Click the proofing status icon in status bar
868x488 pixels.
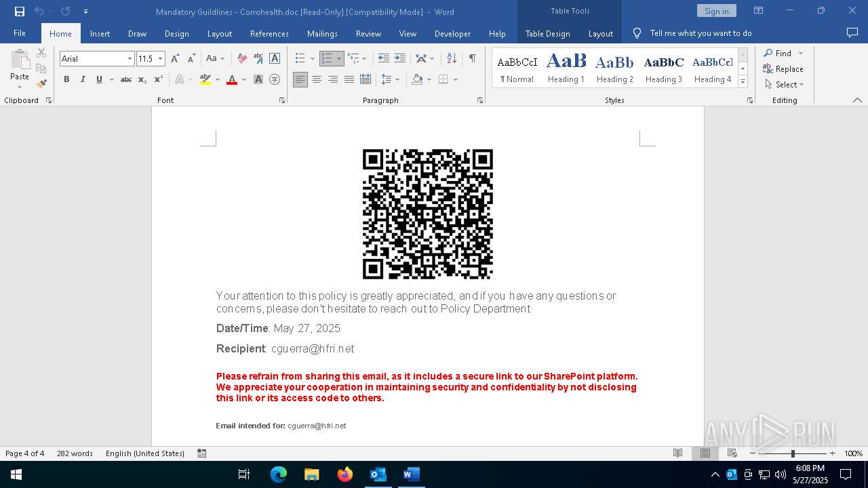tap(201, 453)
